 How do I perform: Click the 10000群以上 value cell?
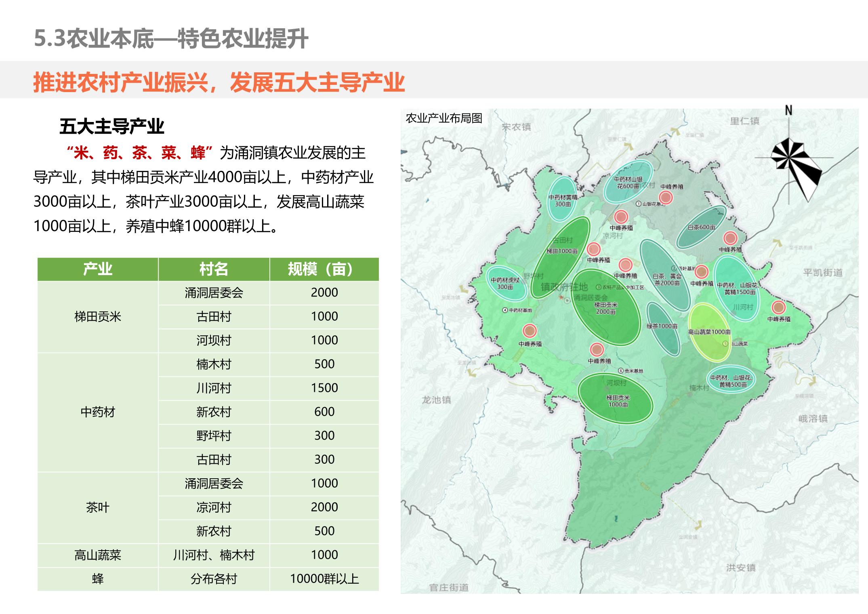(324, 579)
